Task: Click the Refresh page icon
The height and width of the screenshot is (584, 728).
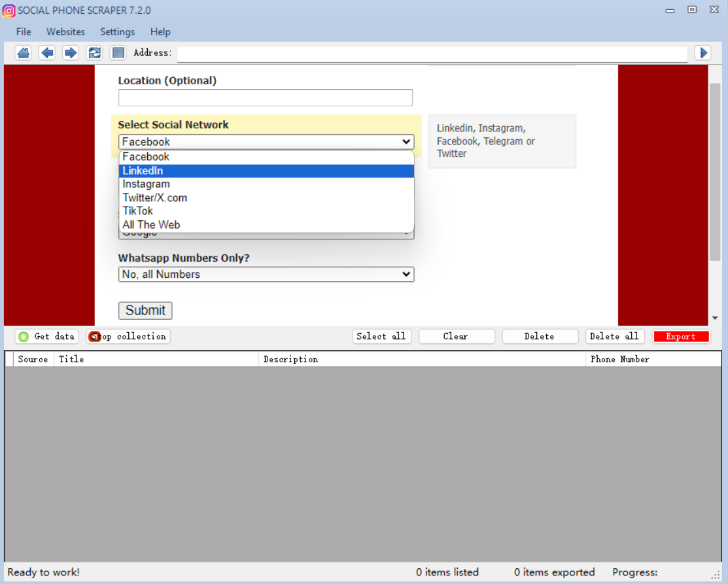Action: coord(94,53)
